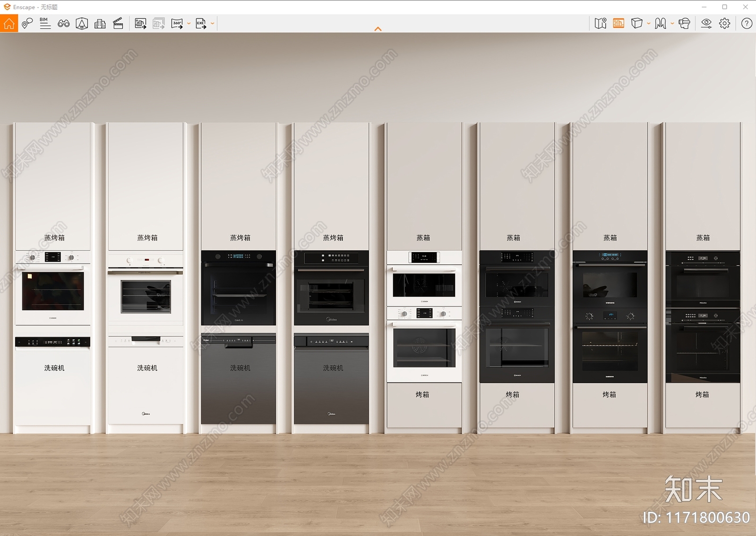This screenshot has width=756, height=536.
Task: Open the video editor clapperboard
Action: (x=118, y=23)
